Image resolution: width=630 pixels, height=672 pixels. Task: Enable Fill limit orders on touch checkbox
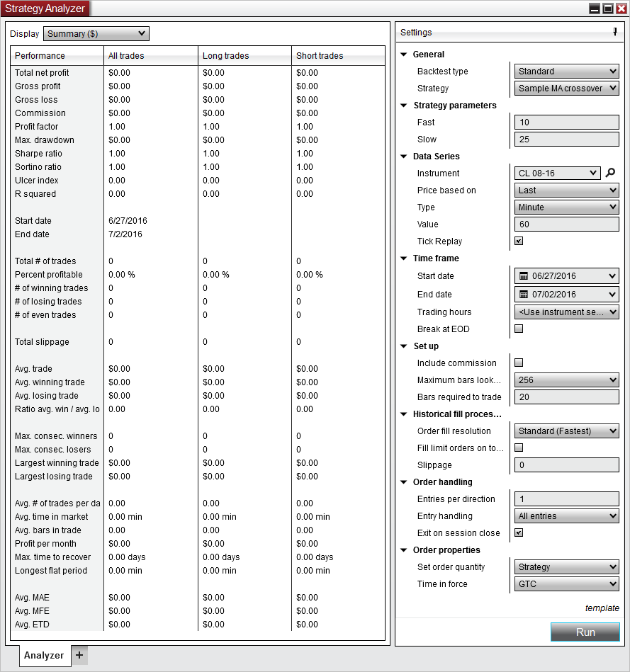519,448
